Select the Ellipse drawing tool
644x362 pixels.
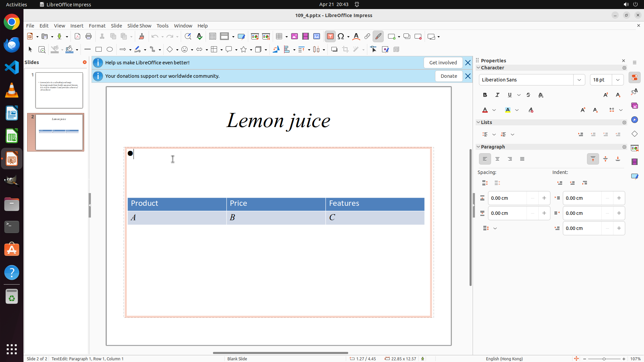coord(110,50)
